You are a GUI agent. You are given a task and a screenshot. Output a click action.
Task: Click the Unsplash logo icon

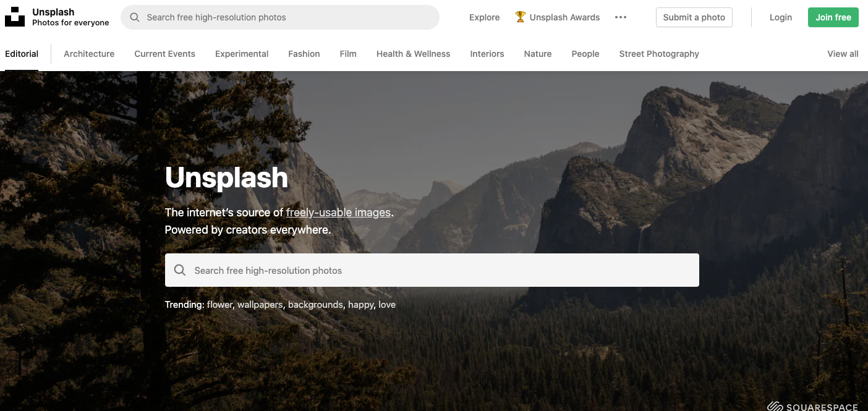click(15, 17)
